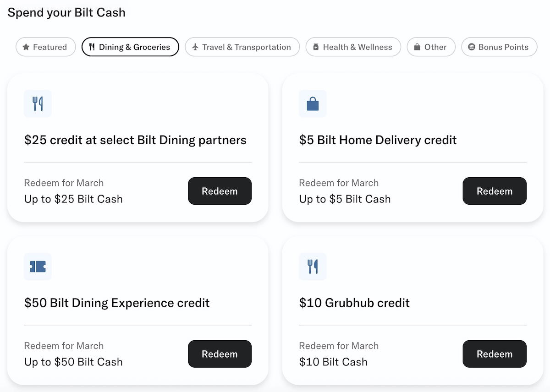
Task: Redeem the $10 Grubhub credit
Action: click(x=495, y=354)
